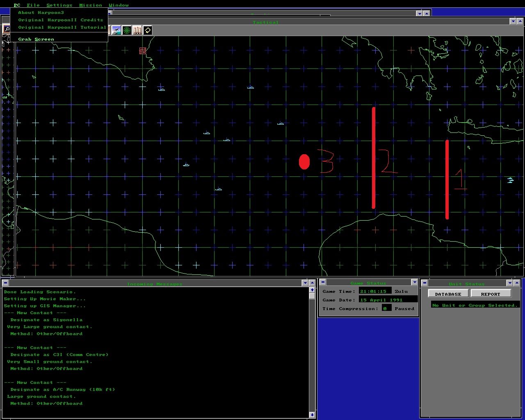Click the green radar scope toolbar icon

(127, 30)
